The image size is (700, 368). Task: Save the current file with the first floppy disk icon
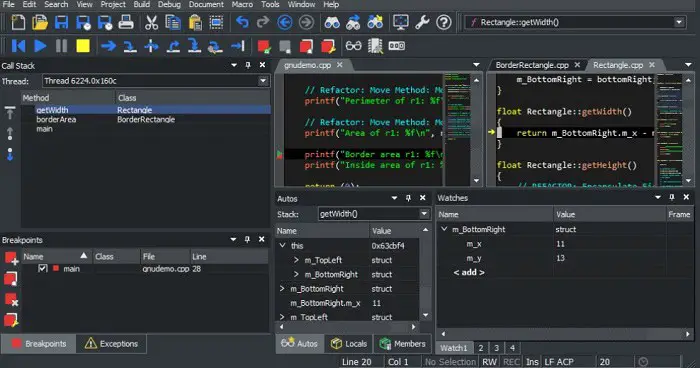[61, 22]
